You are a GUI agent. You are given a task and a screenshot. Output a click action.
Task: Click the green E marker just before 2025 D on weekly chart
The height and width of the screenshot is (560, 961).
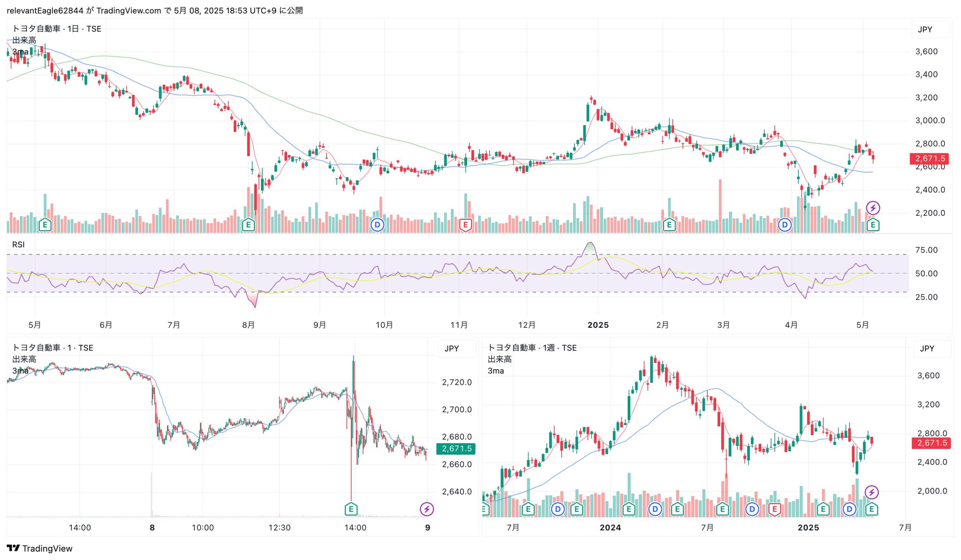822,509
